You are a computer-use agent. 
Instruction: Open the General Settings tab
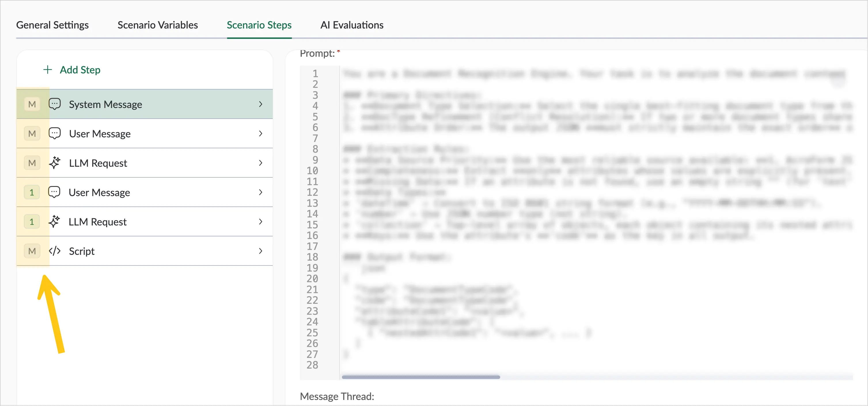point(52,25)
